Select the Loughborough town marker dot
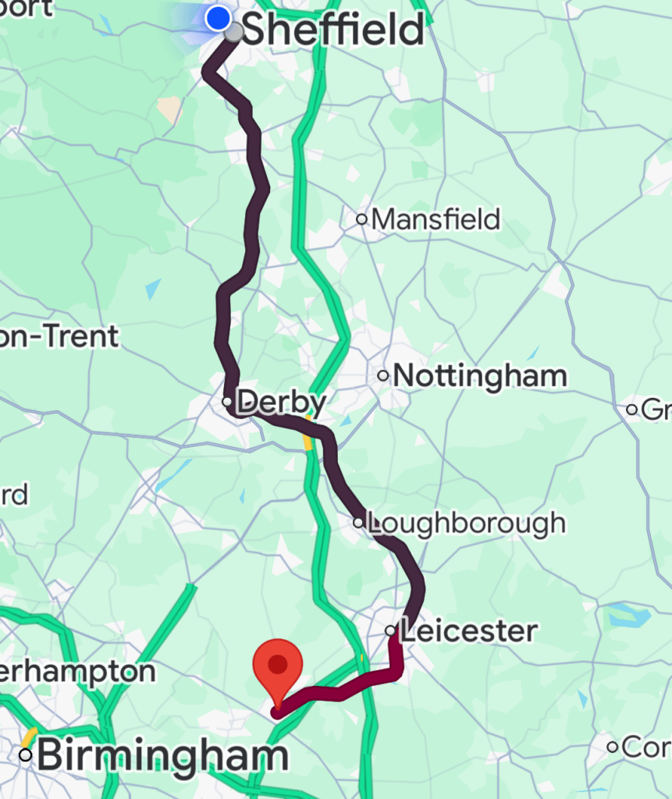Image resolution: width=672 pixels, height=799 pixels. 358,522
